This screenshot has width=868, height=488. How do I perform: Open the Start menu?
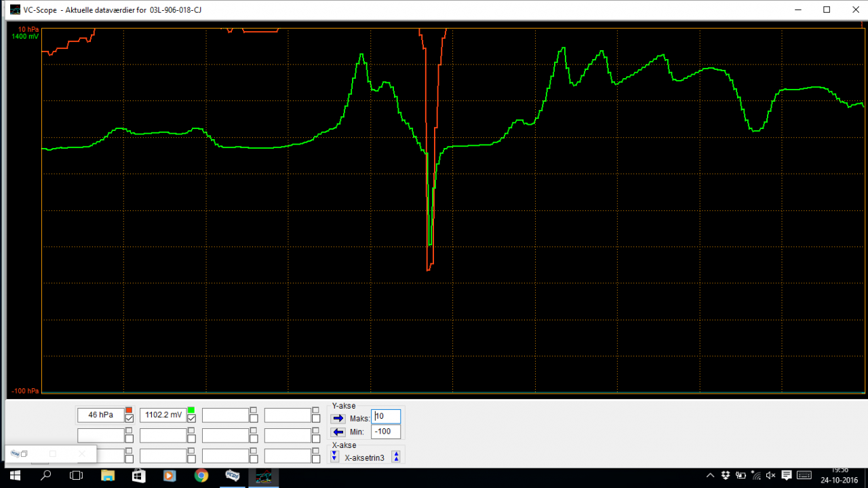pyautogui.click(x=14, y=475)
